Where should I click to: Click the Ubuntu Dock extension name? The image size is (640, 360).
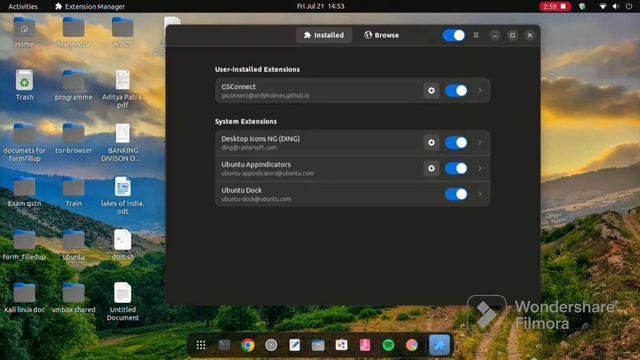click(x=241, y=190)
